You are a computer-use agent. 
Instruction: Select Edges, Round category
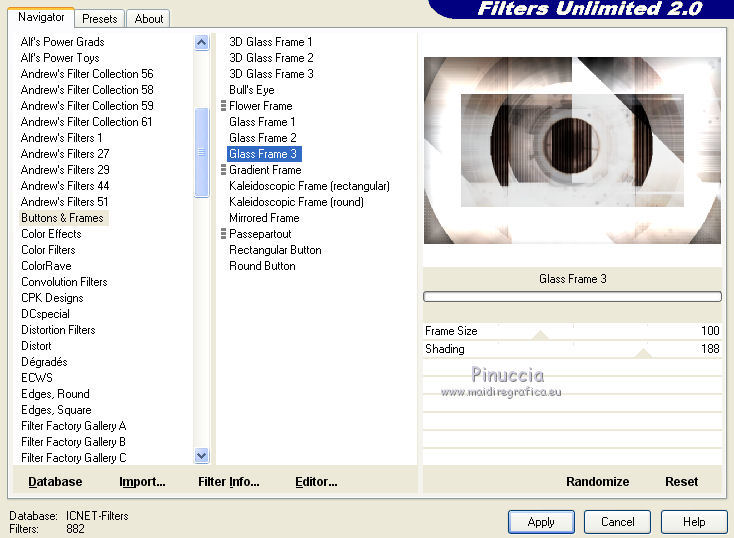(55, 394)
